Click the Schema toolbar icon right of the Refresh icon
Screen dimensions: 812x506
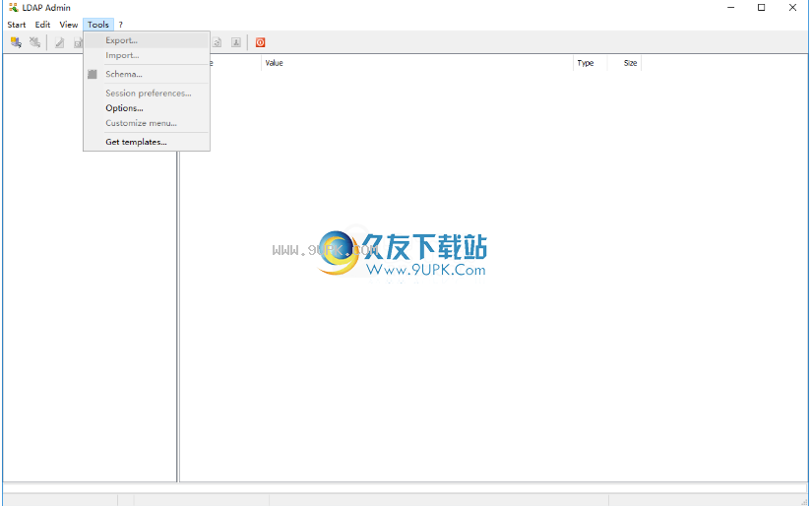pos(236,42)
